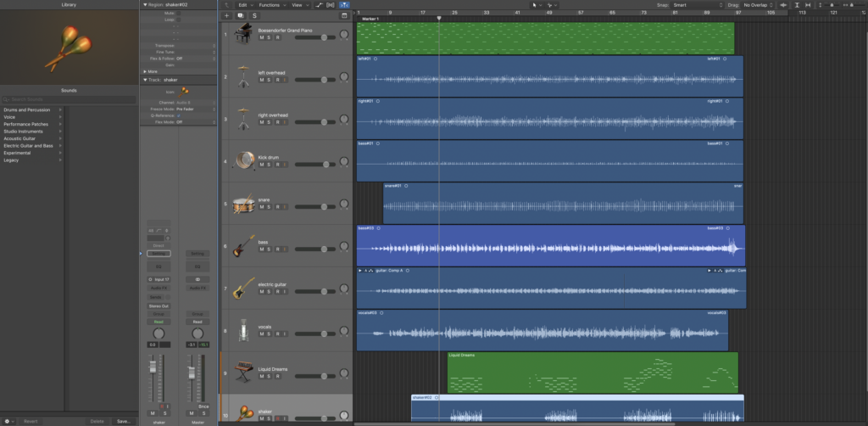The image size is (868, 426).
Task: Click the highlighted catch playhead icon
Action: pyautogui.click(x=344, y=5)
